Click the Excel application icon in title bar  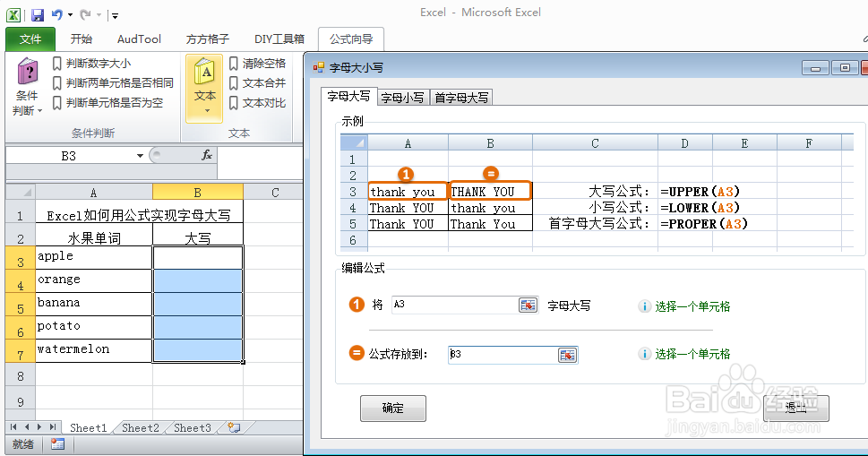13,15
